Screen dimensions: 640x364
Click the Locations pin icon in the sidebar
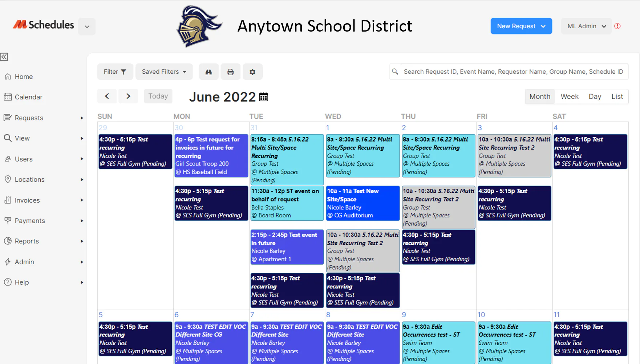pyautogui.click(x=8, y=179)
